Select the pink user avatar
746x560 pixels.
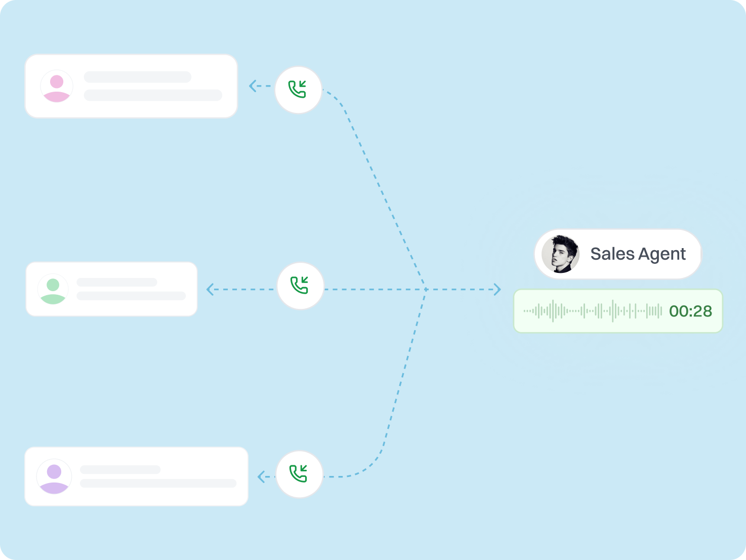coord(57,87)
